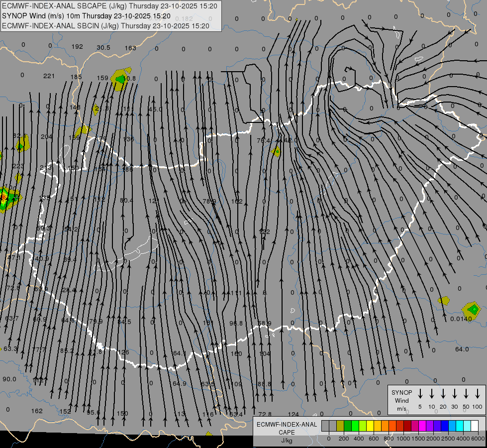Click the SBCIN title line in header
Screen dimensions: 487x448
coord(105,26)
